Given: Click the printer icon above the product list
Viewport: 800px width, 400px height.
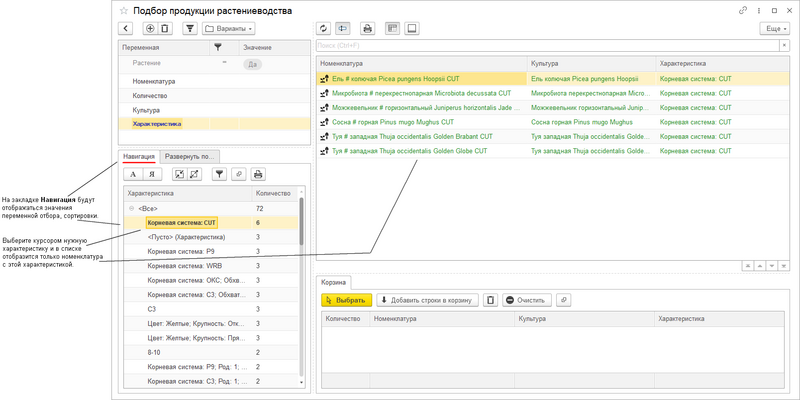Looking at the screenshot, I should click(x=367, y=28).
